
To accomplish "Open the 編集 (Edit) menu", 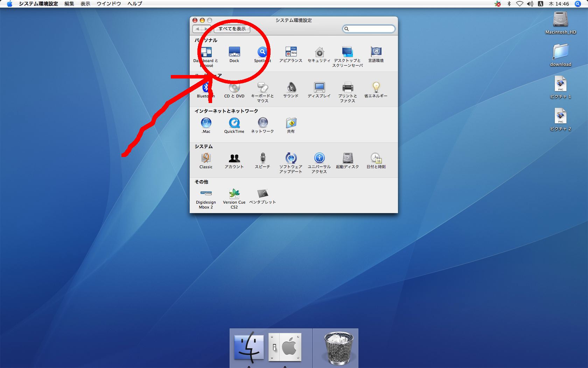I will [69, 4].
